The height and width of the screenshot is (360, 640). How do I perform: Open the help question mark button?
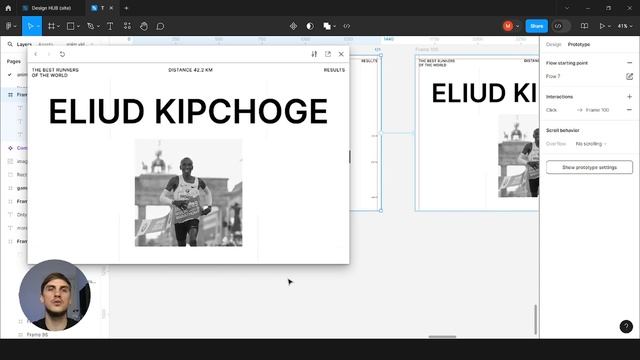[x=626, y=327]
